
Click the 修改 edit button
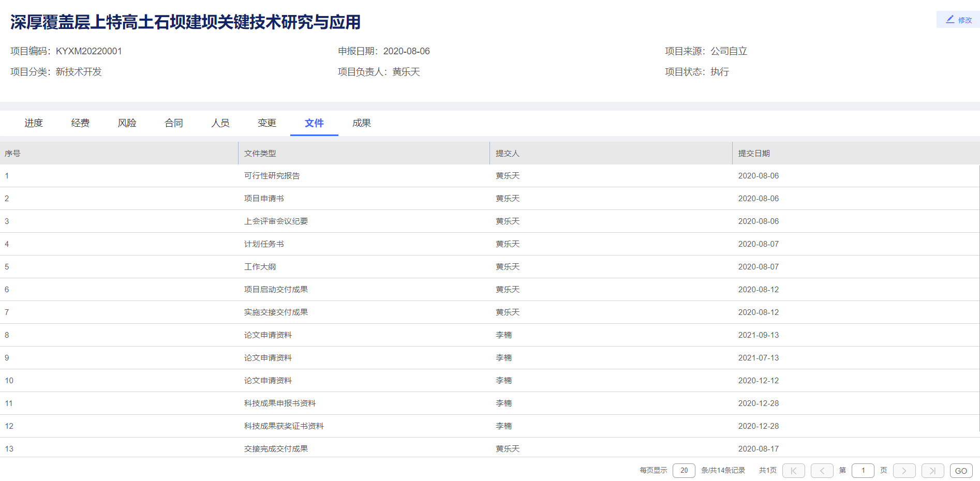[x=958, y=20]
